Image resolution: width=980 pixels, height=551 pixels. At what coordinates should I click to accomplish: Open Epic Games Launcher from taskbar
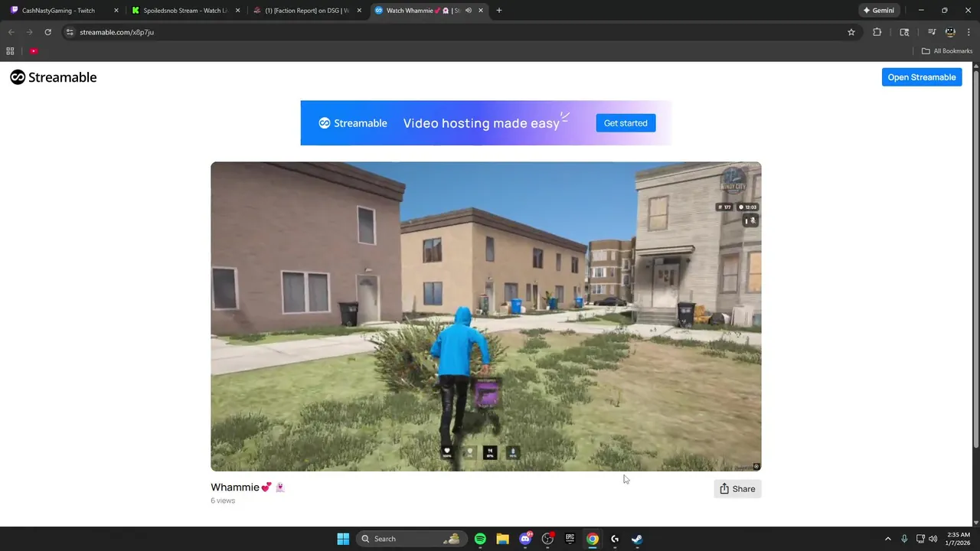pyautogui.click(x=570, y=539)
